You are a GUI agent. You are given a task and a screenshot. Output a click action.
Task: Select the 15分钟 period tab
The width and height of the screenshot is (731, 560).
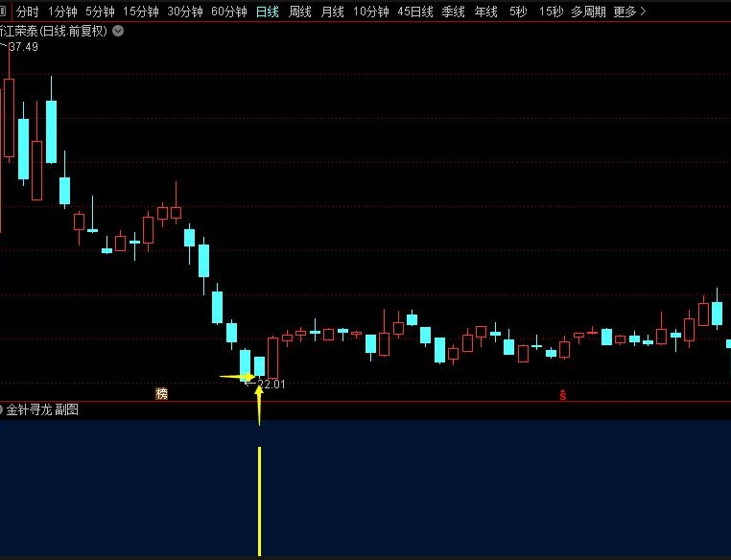140,12
